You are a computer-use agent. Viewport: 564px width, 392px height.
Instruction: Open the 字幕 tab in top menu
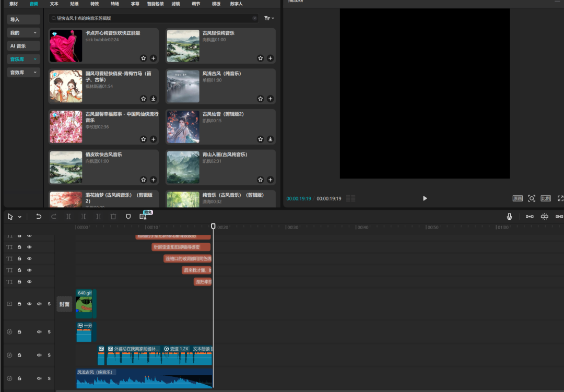pyautogui.click(x=135, y=4)
